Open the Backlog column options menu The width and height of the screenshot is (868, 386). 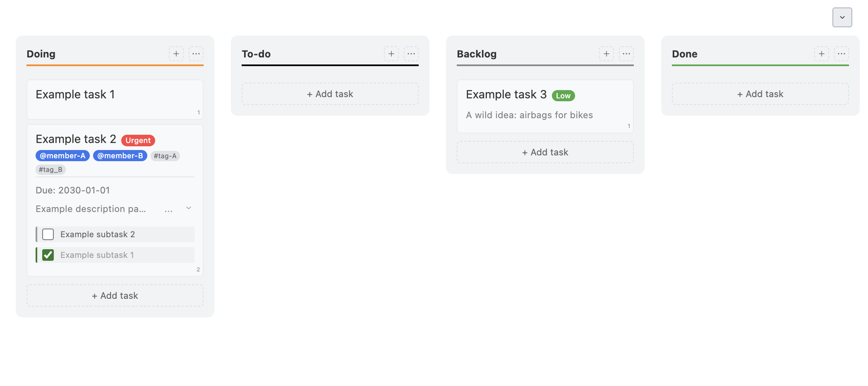[626, 54]
